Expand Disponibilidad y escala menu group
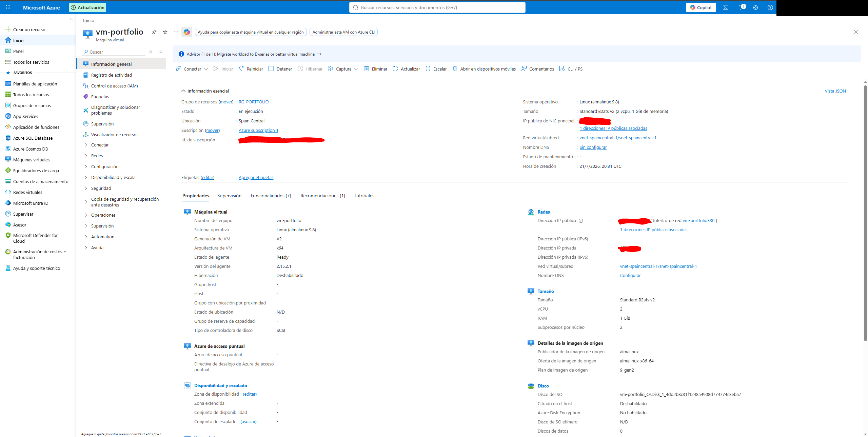 coord(113,177)
